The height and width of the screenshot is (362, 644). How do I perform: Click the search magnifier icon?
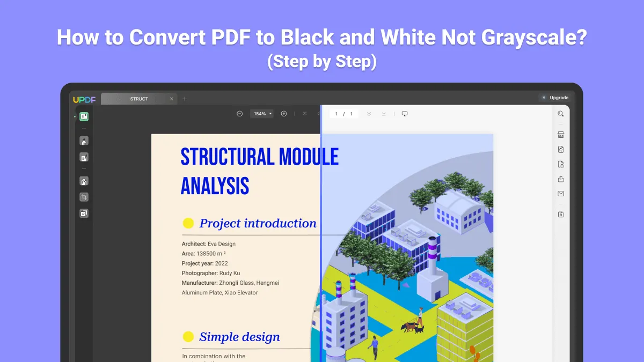point(561,114)
